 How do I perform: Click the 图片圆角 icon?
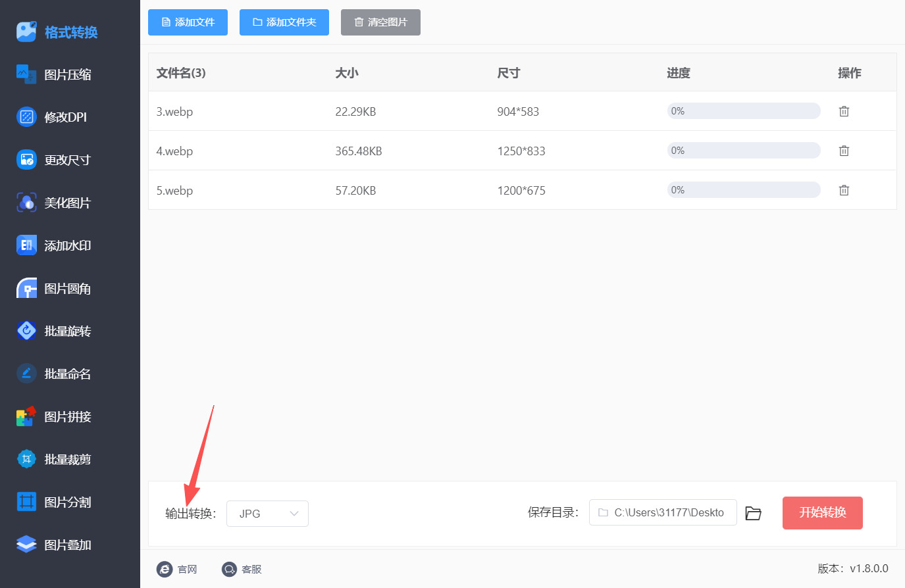[26, 288]
